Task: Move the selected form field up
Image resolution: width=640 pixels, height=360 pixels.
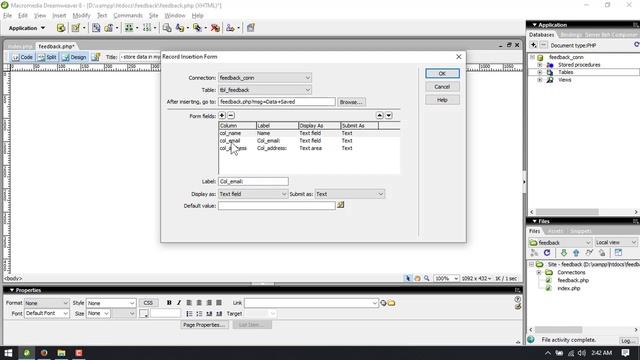Action: [x=380, y=116]
